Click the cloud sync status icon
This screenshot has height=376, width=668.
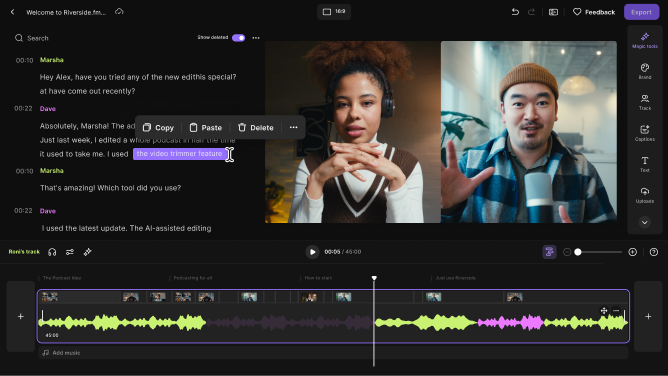coord(119,11)
